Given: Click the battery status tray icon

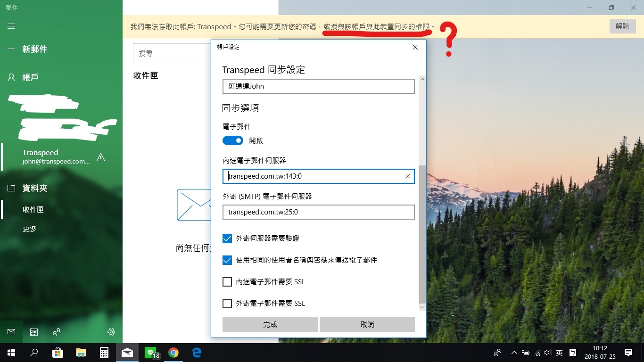Looking at the screenshot, I should tap(525, 353).
